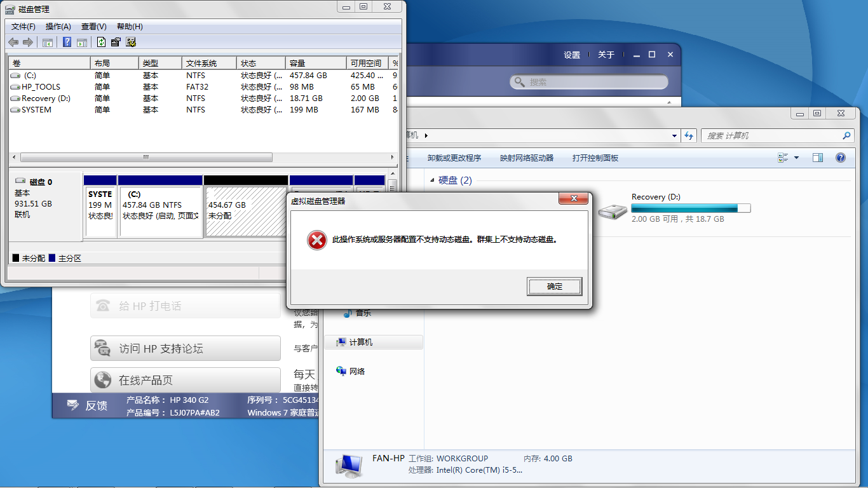Close the 虚拟磁盘管理器 error dialog
Image resolution: width=868 pixels, height=488 pixels.
pyautogui.click(x=573, y=200)
